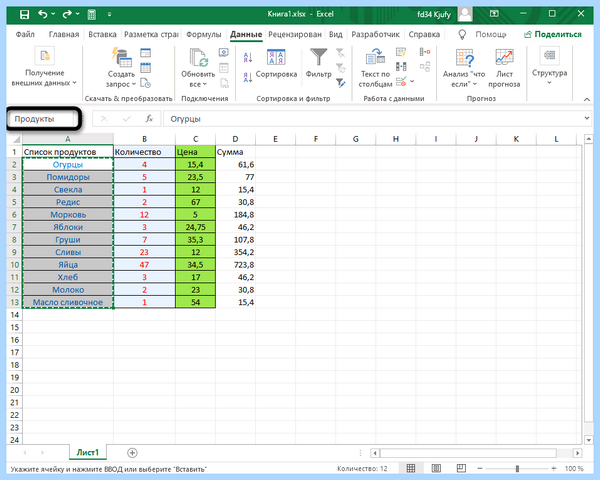
Task: Open the Get External Data menu
Action: pos(44,68)
